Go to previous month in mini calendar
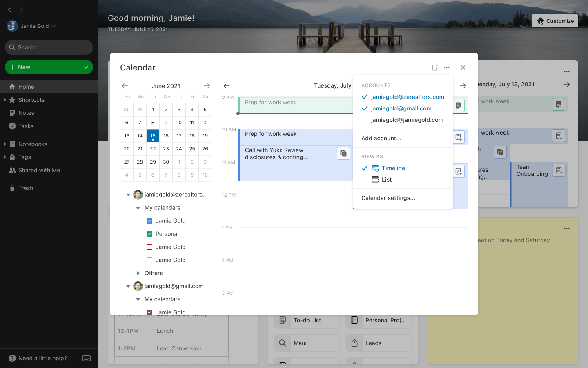This screenshot has height=368, width=588. (125, 86)
